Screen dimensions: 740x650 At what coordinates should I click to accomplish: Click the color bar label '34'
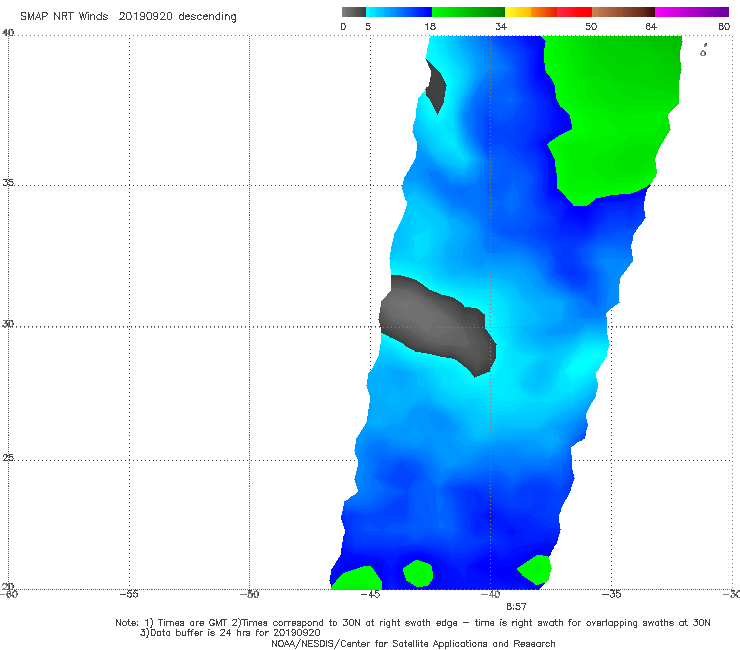tap(501, 27)
